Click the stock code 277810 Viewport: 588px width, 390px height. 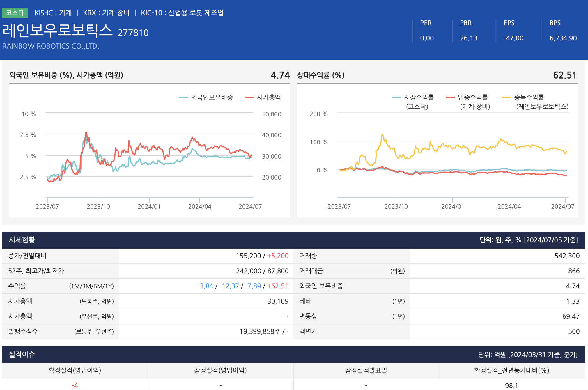click(133, 33)
